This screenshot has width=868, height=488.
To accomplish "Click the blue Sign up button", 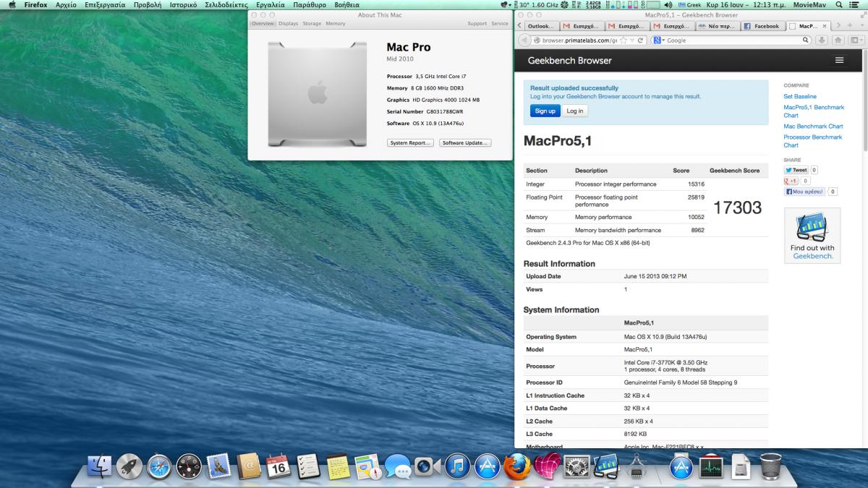I will [545, 111].
